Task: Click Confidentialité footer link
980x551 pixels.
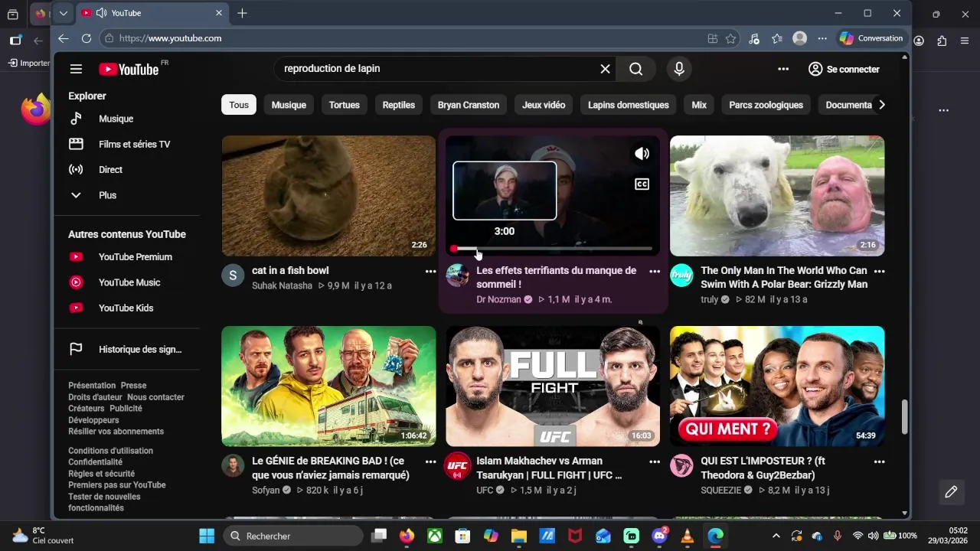Action: tap(95, 462)
